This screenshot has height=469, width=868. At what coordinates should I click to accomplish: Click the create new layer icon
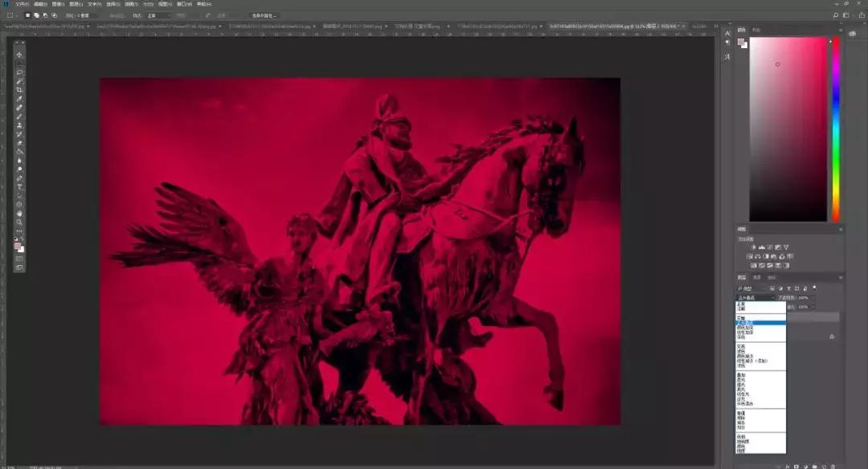coord(825,467)
